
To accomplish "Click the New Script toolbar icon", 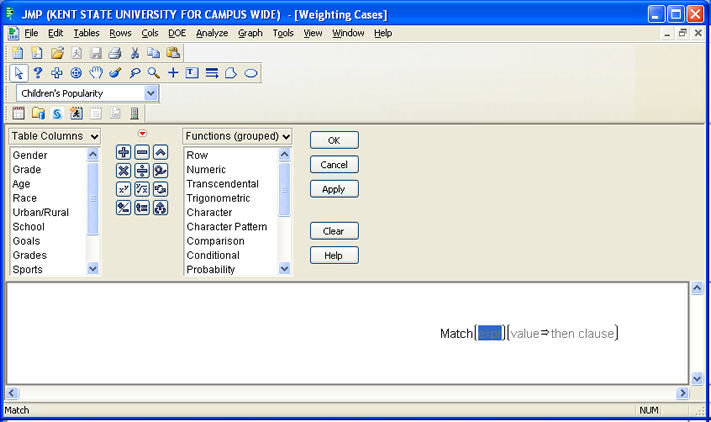I will click(x=37, y=53).
